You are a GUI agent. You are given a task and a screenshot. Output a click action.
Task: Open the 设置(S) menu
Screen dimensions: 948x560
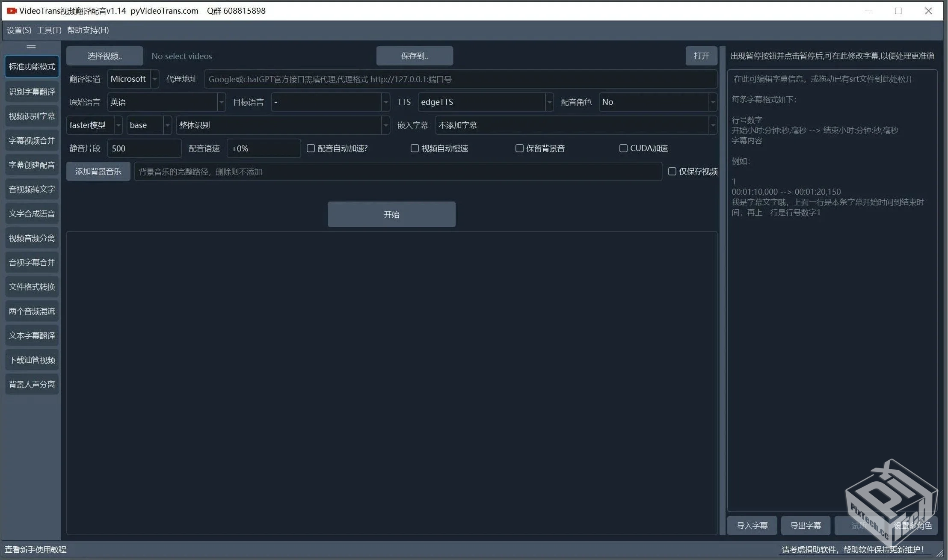click(19, 30)
